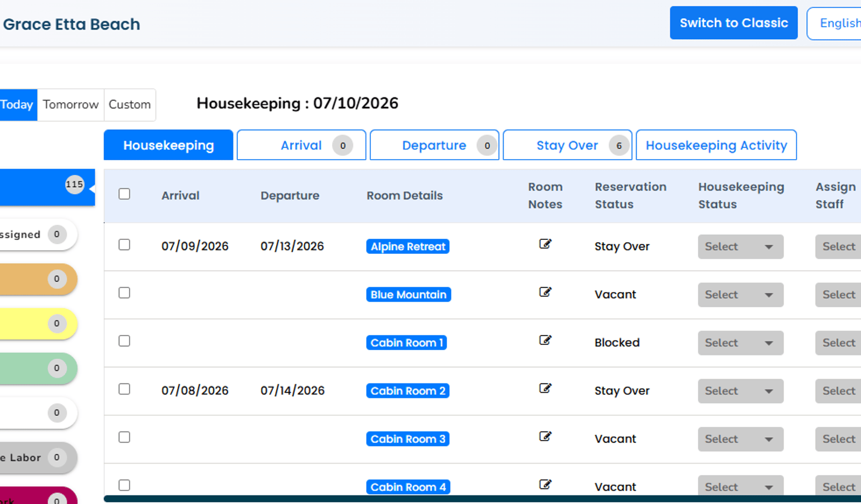Select the yellow status filter pill
861x504 pixels.
point(38,324)
